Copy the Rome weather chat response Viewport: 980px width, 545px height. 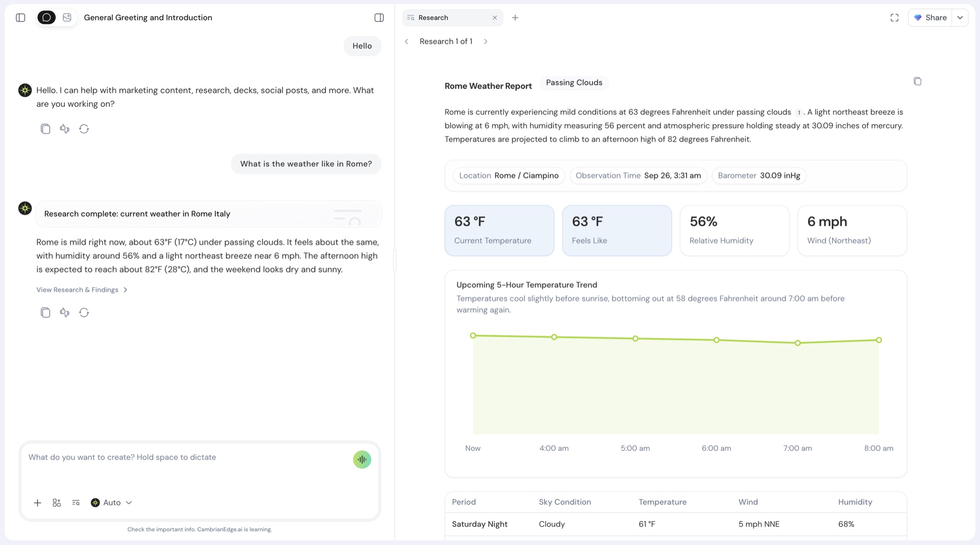point(46,313)
